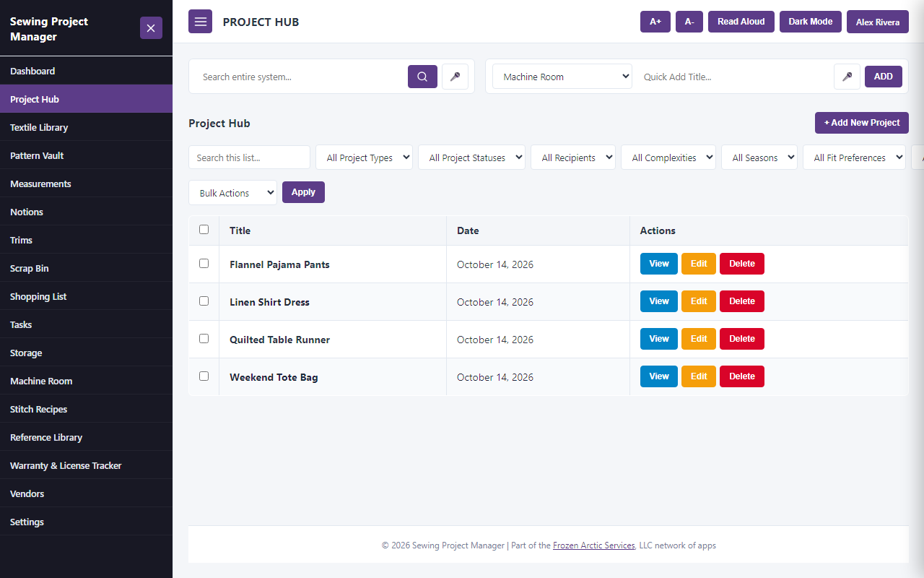Check the Flannel Pajama Pants checkbox
Image resolution: width=924 pixels, height=578 pixels.
point(204,264)
